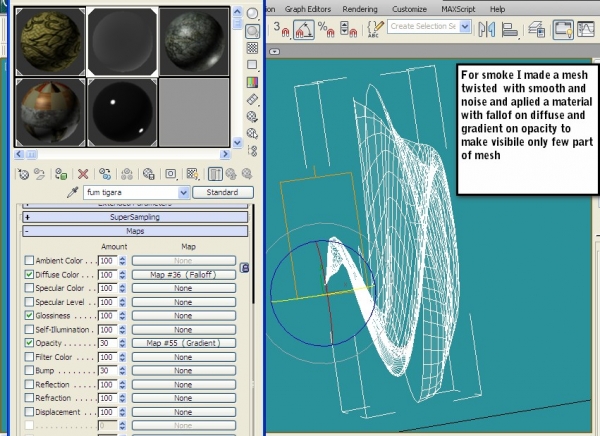
Task: Uncheck the Glossiness checkbox
Action: click(x=29, y=315)
